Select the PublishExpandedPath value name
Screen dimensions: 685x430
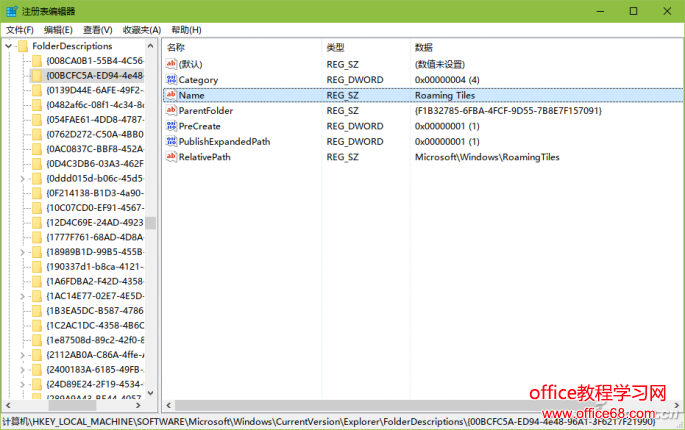pyautogui.click(x=224, y=142)
